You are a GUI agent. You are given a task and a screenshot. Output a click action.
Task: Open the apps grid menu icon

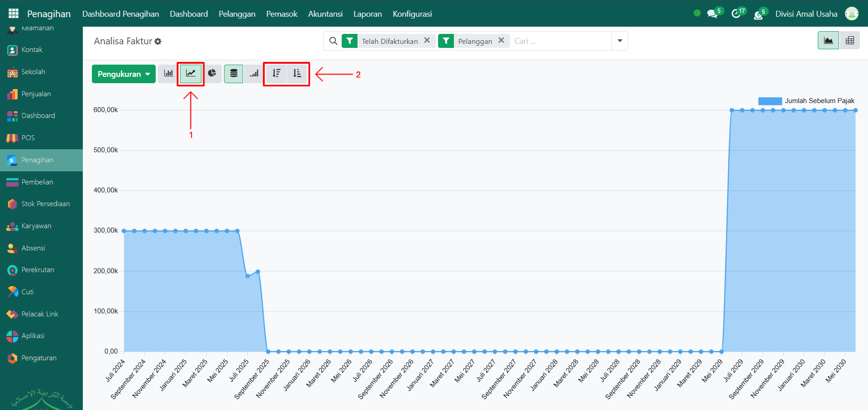(14, 14)
